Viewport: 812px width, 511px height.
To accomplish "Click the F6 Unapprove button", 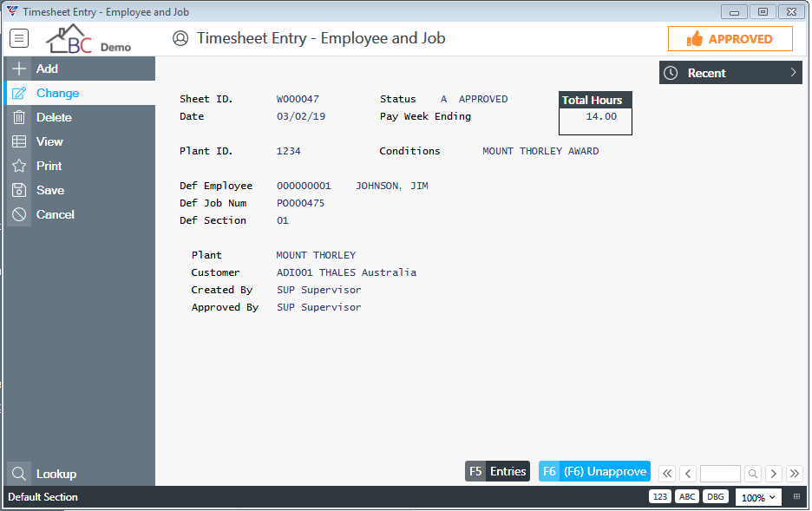I will coord(594,471).
